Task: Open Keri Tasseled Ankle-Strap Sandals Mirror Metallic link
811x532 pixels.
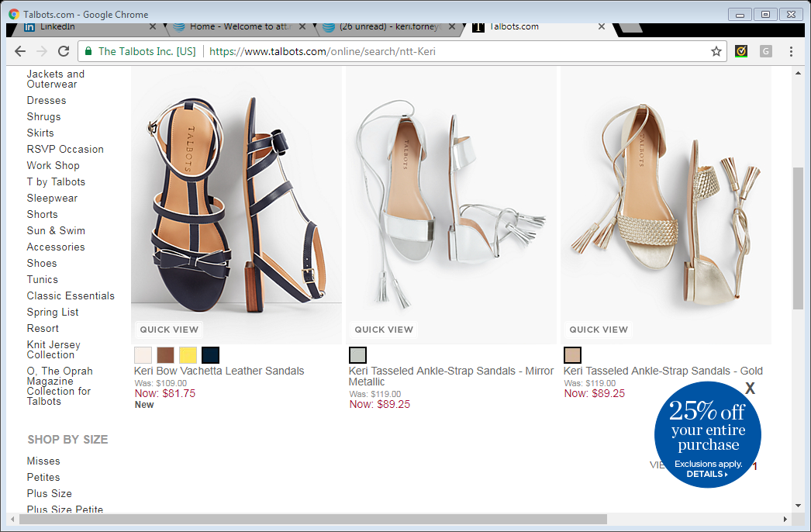Action: click(451, 376)
